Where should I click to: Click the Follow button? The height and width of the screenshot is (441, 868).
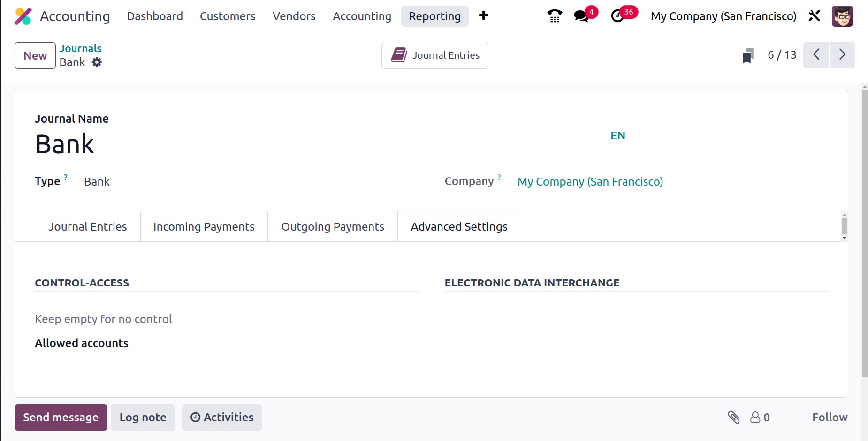click(x=830, y=417)
